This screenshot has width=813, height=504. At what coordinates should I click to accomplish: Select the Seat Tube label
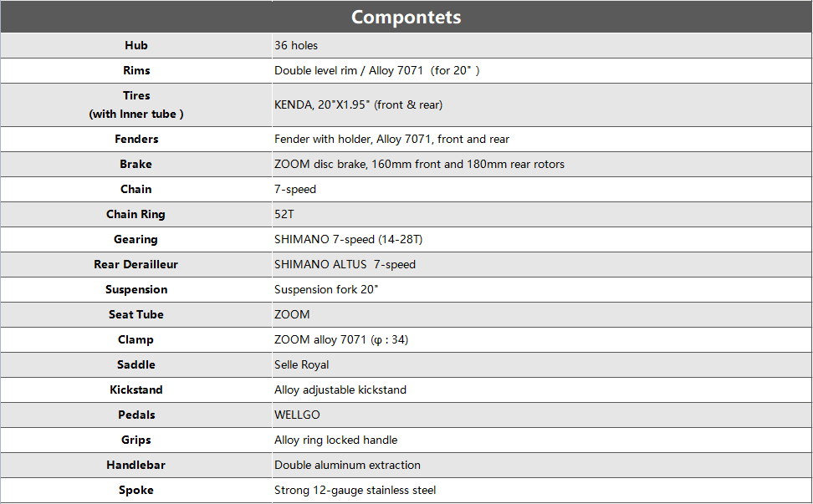(135, 314)
